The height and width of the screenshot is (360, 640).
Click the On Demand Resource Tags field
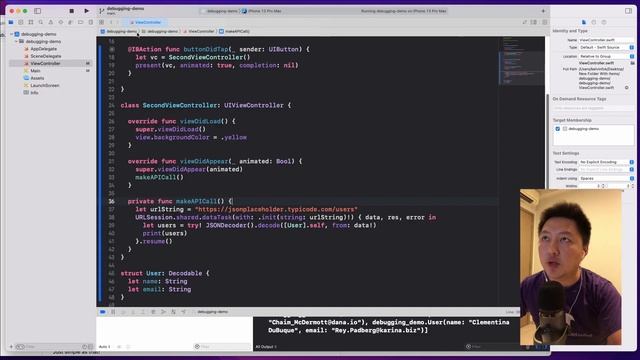593,108
